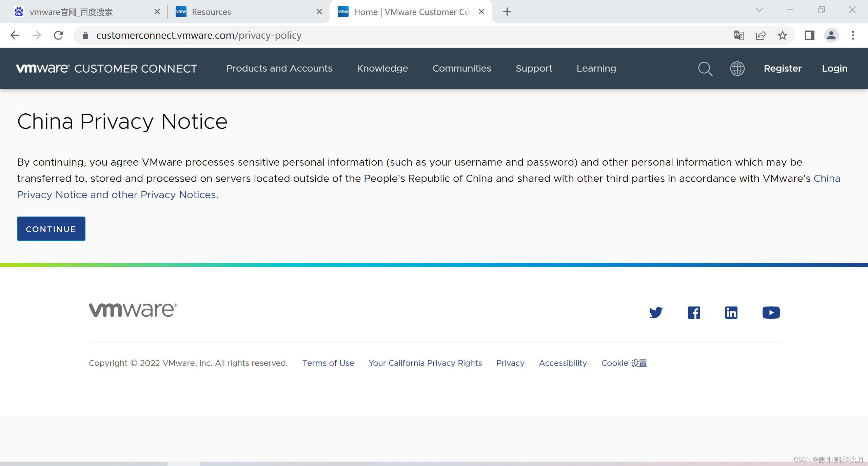Click the search magnifier icon in header

click(x=705, y=69)
